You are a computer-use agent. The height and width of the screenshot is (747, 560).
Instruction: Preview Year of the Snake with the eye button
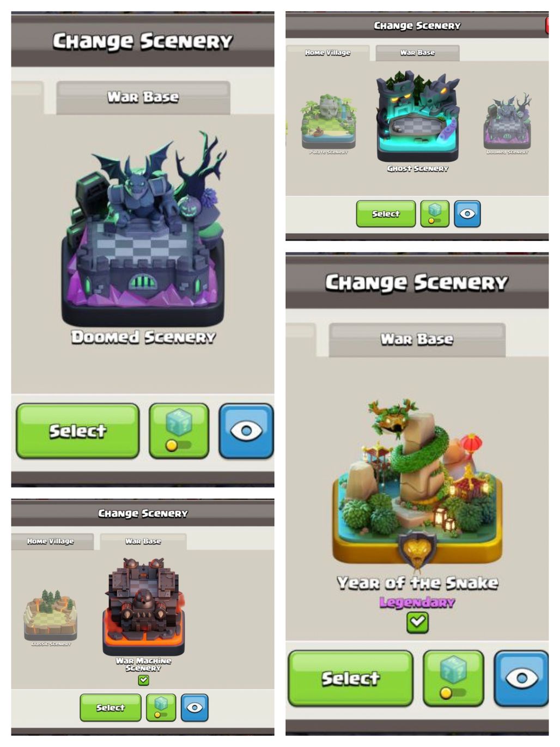point(521,678)
